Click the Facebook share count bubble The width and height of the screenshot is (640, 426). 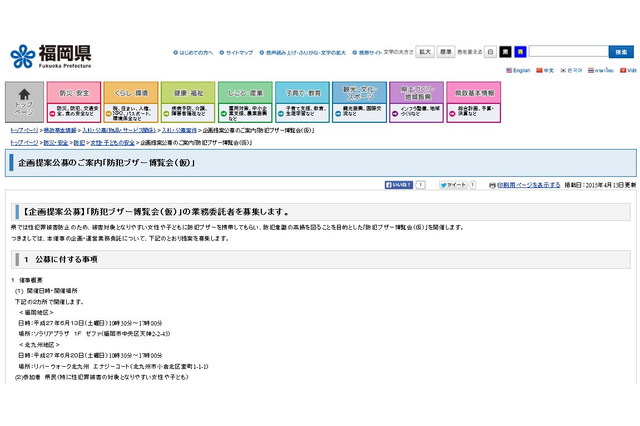[420, 185]
